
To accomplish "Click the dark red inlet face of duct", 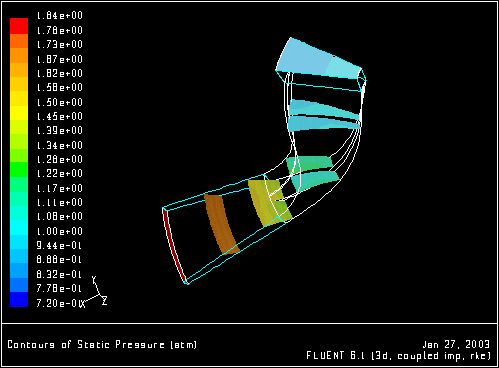I will pos(174,246).
